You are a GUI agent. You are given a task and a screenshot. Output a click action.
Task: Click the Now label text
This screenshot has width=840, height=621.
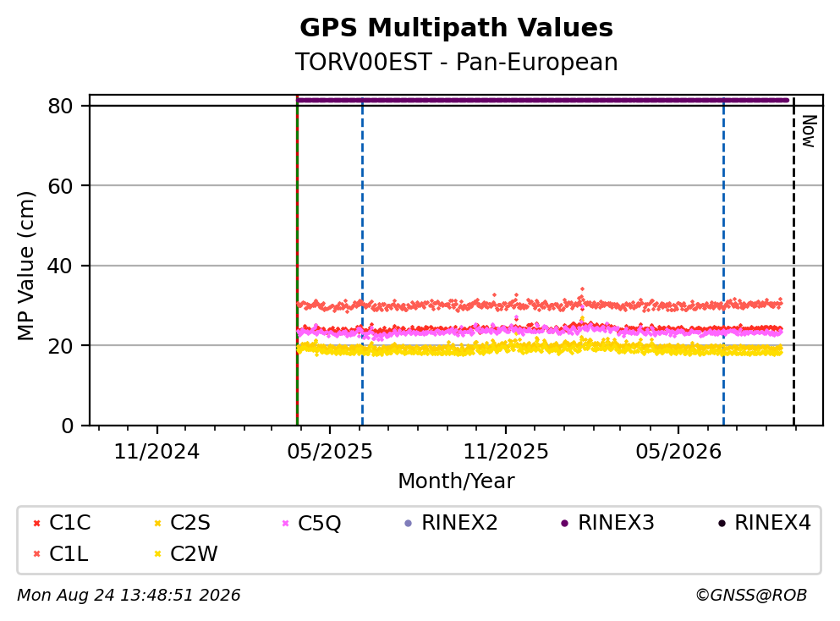coord(809,131)
